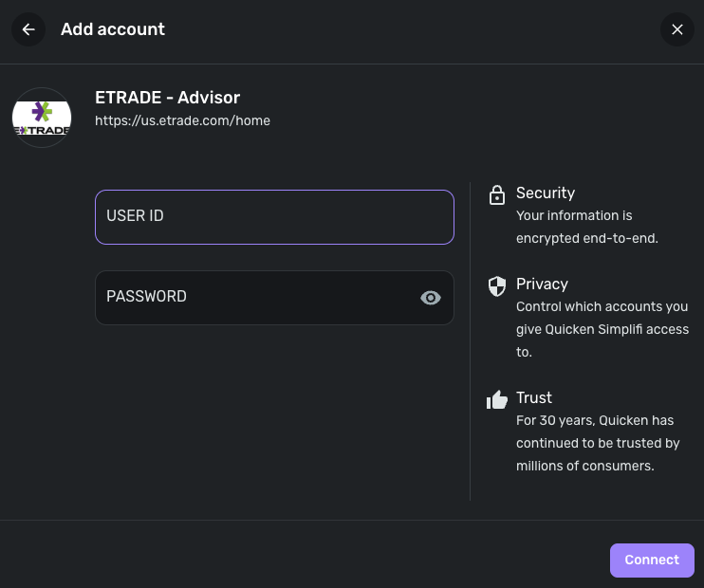Click the vertical divider beside the Security panel
This screenshot has width=704, height=588.
click(x=471, y=341)
